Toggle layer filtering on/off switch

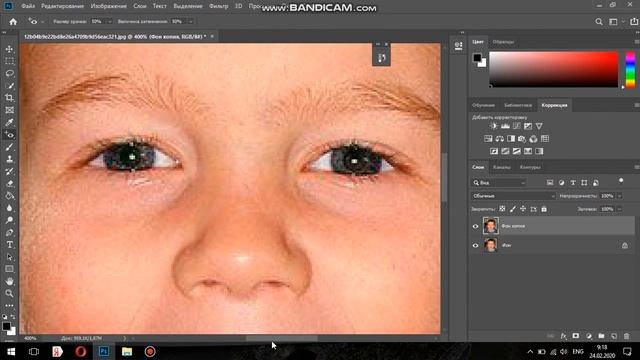click(x=621, y=181)
